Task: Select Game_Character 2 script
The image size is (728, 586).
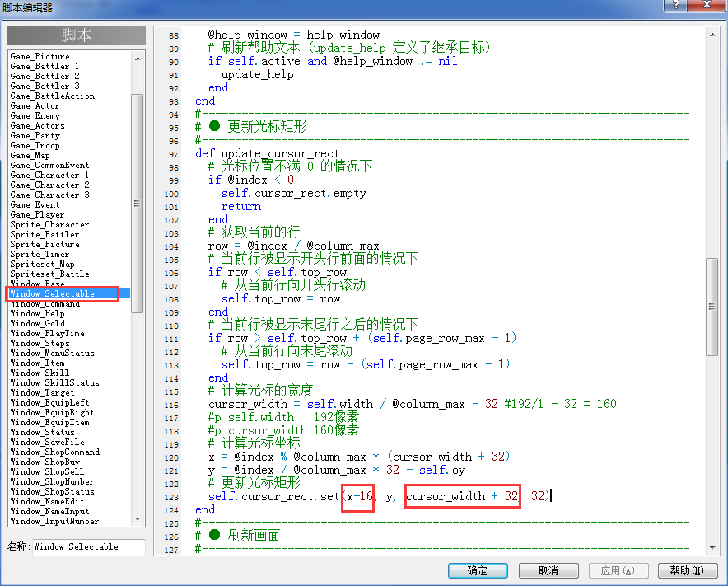Action: pos(49,185)
